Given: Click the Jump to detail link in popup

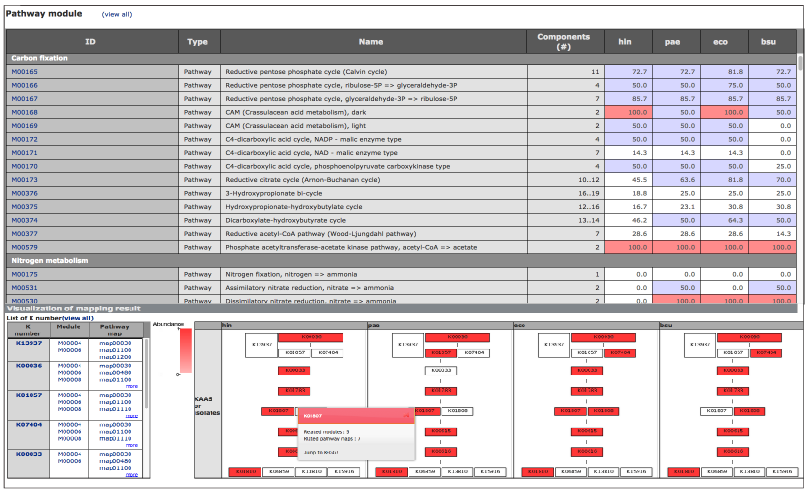Looking at the screenshot, I should coord(321,452).
